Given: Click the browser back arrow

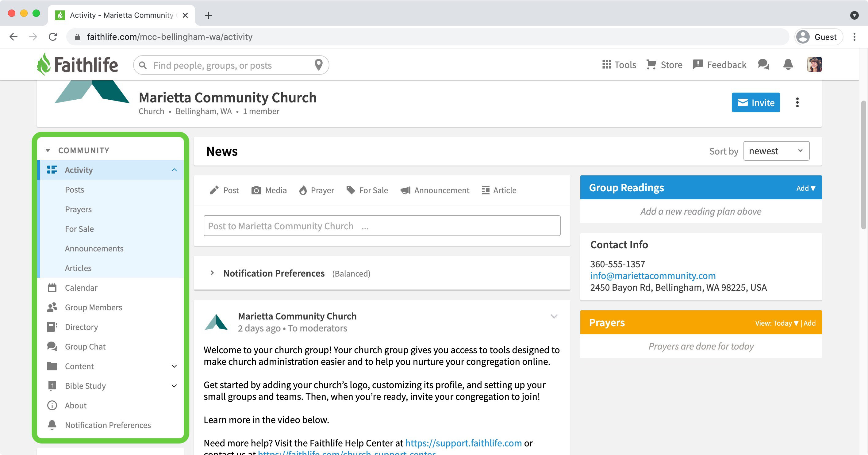Looking at the screenshot, I should pos(13,37).
